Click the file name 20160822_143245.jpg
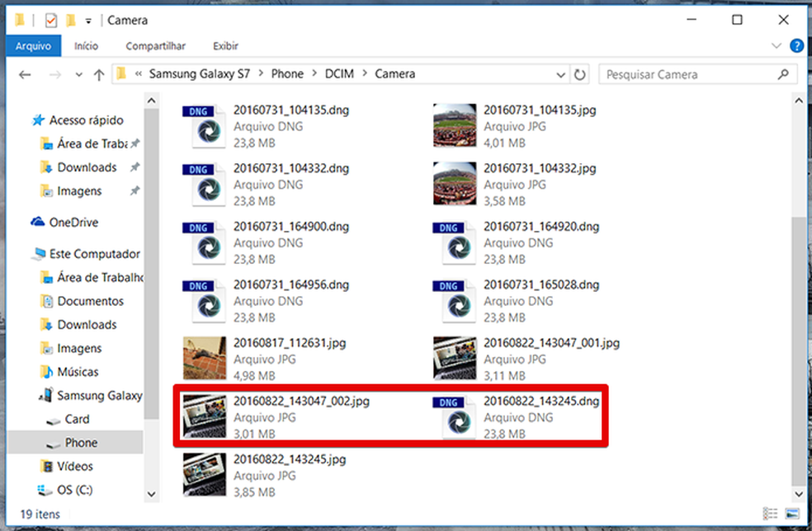Image resolution: width=812 pixels, height=531 pixels. coord(290,459)
